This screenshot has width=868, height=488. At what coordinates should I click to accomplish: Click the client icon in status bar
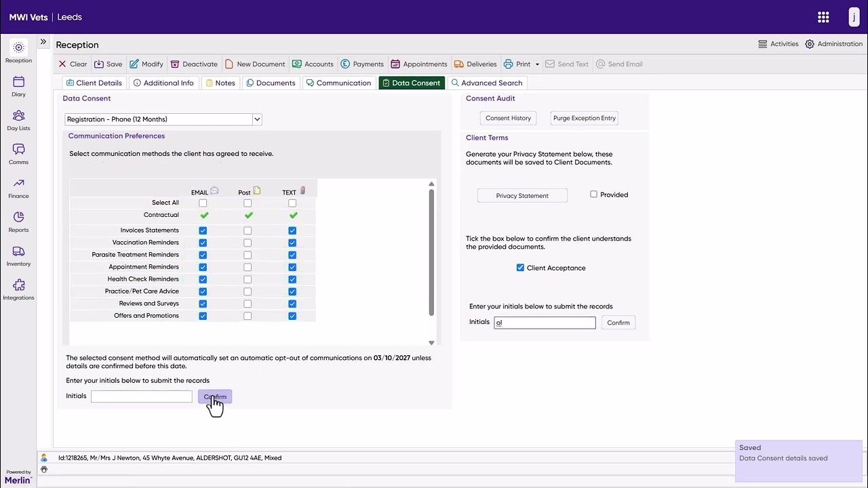tap(44, 458)
